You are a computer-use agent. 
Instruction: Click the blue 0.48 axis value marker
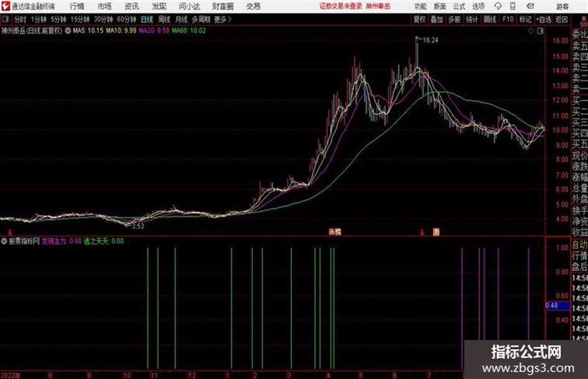[x=558, y=306]
